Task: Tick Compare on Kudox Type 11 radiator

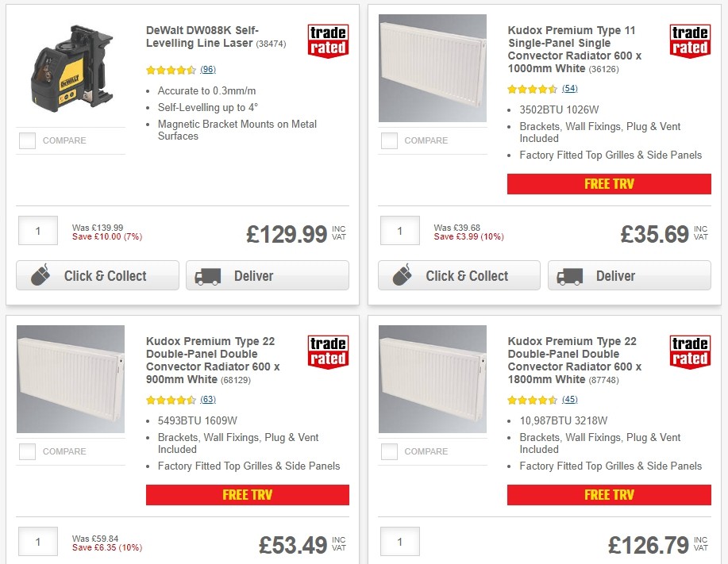Action: tap(388, 140)
